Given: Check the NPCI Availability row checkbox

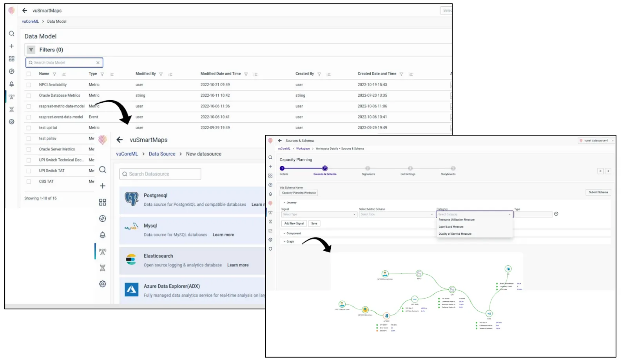Looking at the screenshot, I should (29, 85).
